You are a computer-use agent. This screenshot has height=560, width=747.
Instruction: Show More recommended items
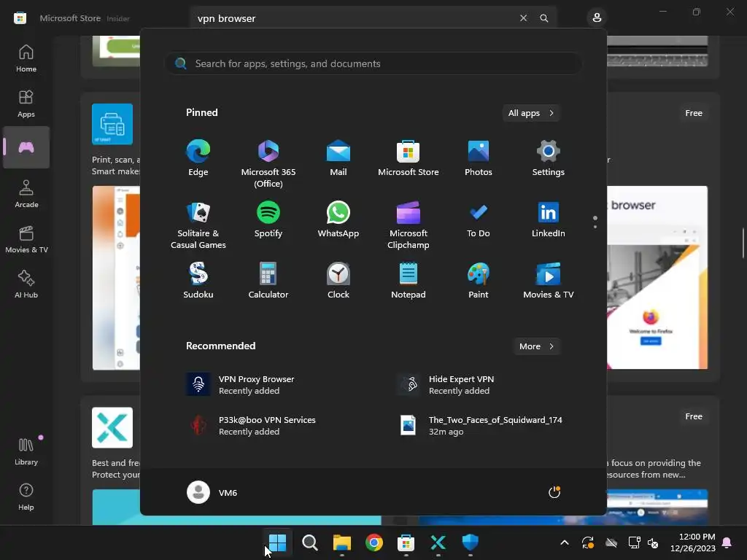pyautogui.click(x=536, y=346)
